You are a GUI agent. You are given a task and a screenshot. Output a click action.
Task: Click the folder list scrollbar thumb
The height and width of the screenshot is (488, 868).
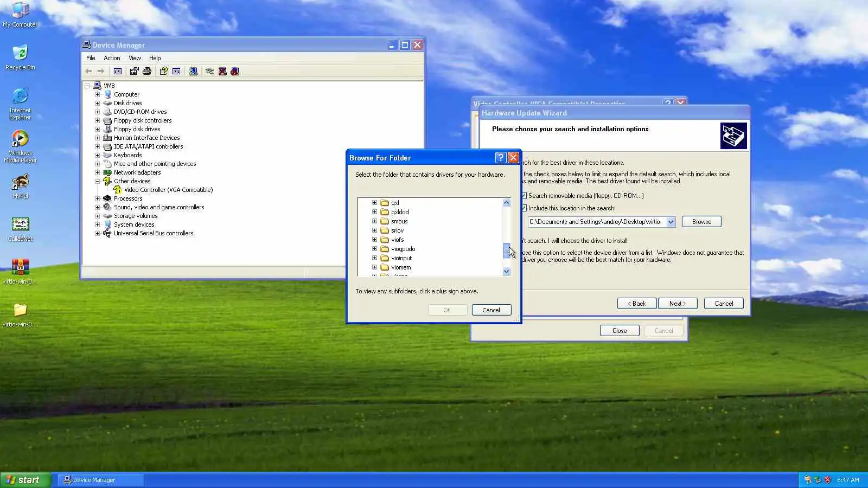(506, 251)
